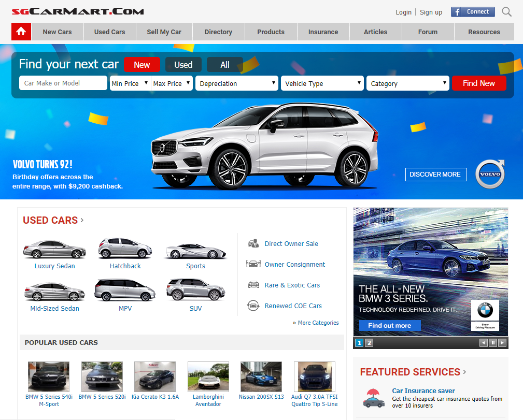Open the Owner Consignment link

[x=295, y=264]
